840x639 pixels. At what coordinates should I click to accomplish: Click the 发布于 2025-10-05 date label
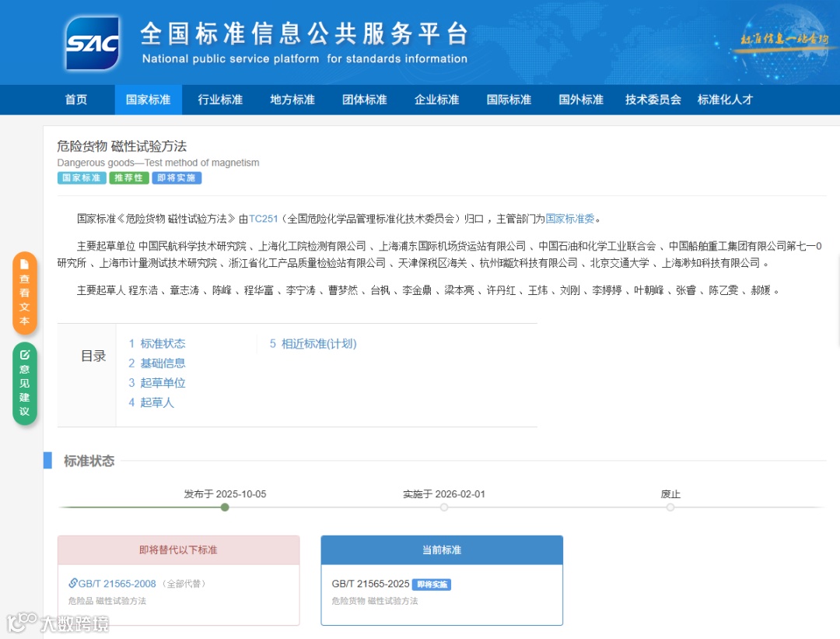(225, 493)
